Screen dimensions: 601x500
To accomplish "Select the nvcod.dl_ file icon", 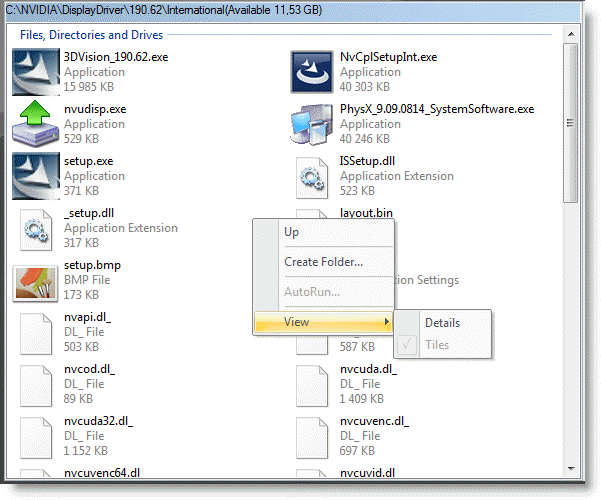I will [36, 386].
